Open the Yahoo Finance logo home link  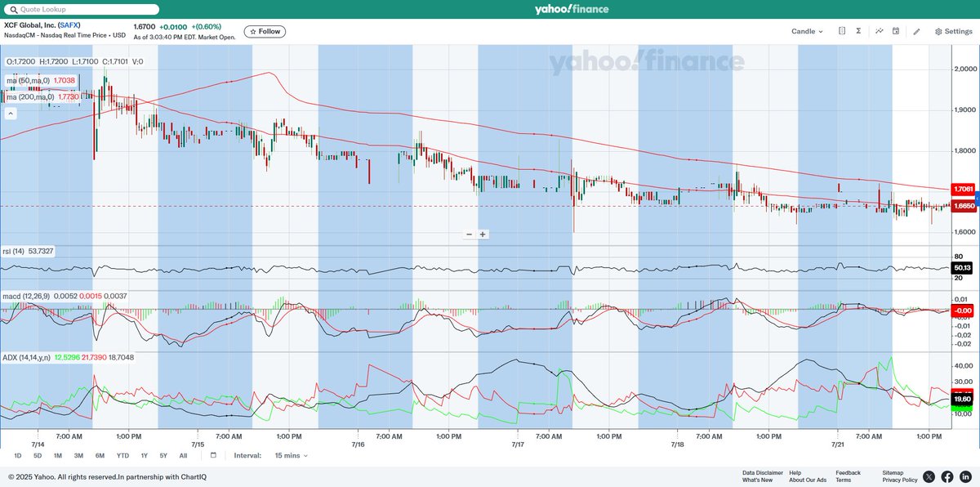(x=571, y=9)
